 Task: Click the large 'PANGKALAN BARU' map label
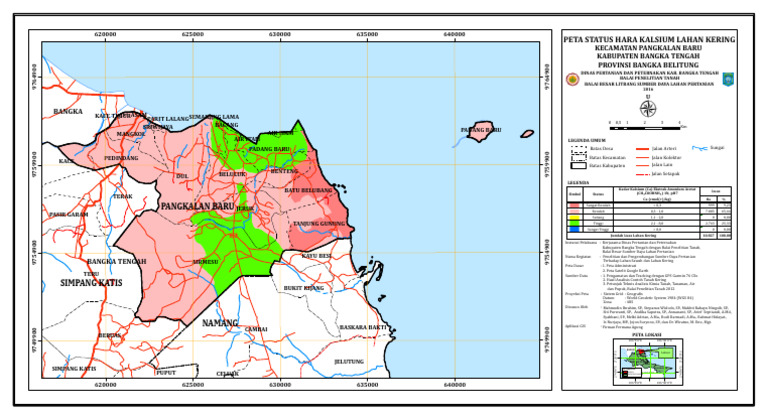(x=197, y=206)
